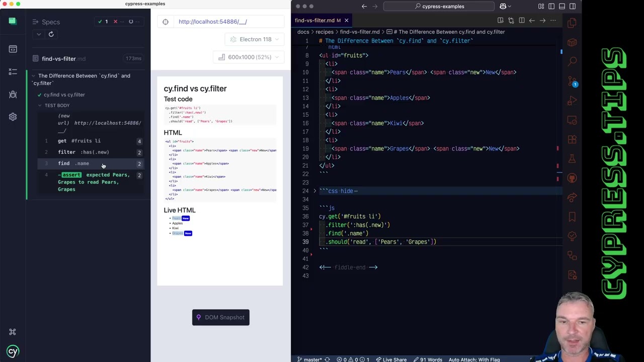
Task: Click the DOM Snapshot button
Action: [x=220, y=317]
